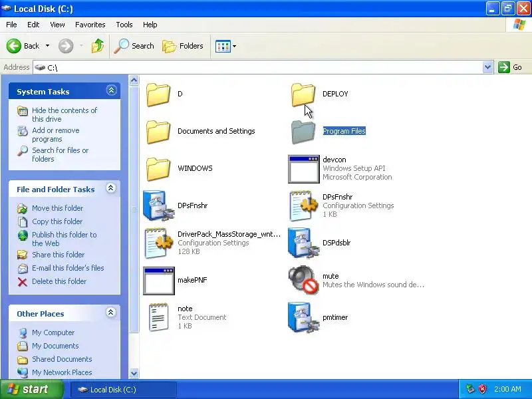Click Delete this folder link

point(59,281)
